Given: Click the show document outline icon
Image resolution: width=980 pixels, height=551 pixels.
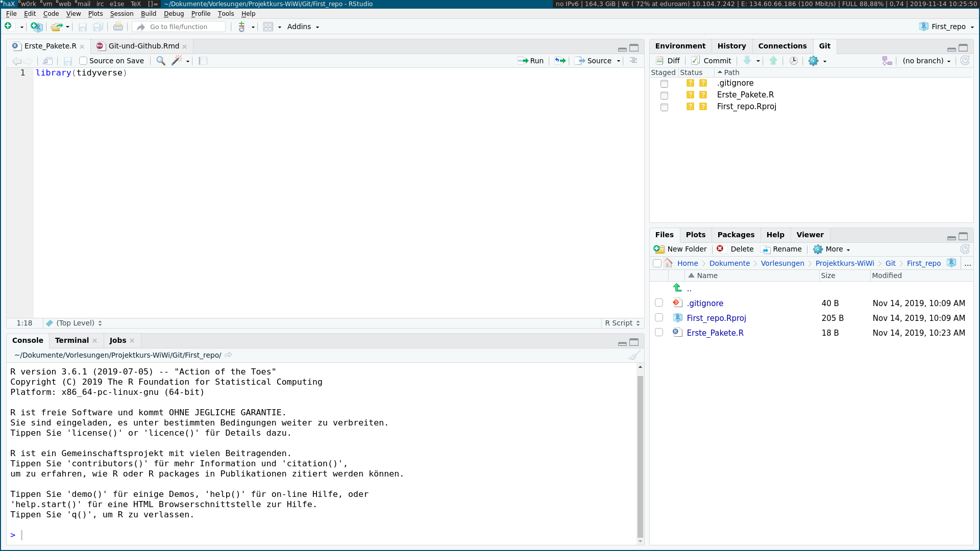Looking at the screenshot, I should pos(633,61).
